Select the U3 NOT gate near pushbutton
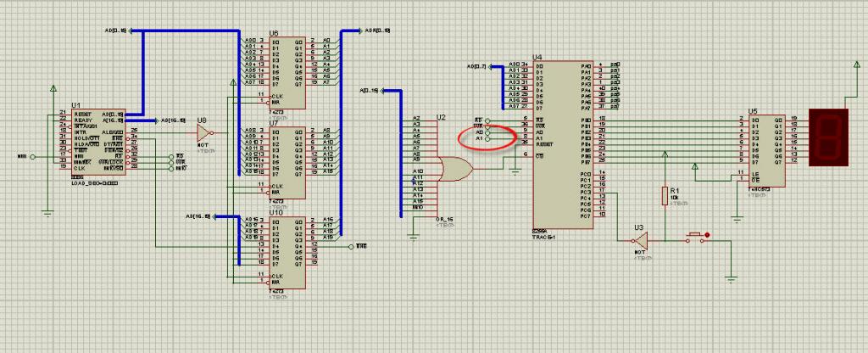 pos(640,240)
